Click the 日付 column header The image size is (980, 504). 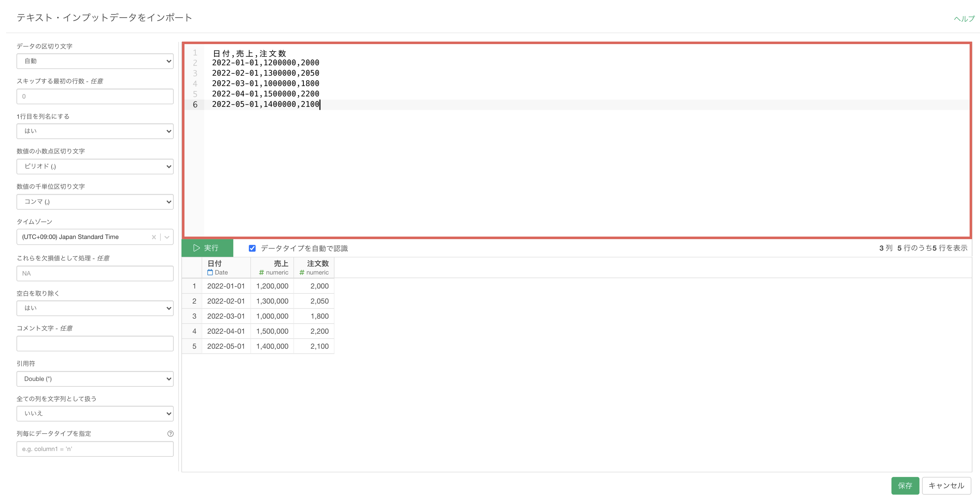point(226,268)
